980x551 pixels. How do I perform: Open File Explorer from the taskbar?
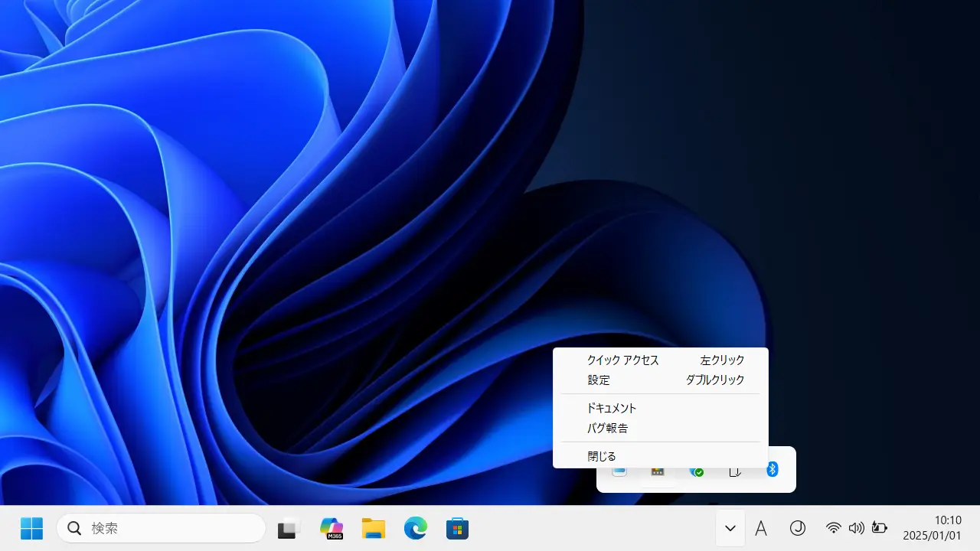tap(374, 528)
